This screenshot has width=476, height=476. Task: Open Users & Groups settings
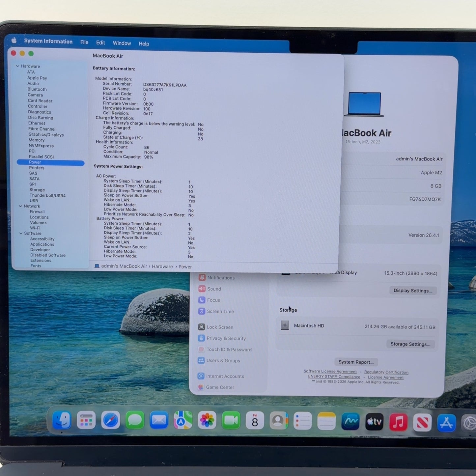coord(219,361)
